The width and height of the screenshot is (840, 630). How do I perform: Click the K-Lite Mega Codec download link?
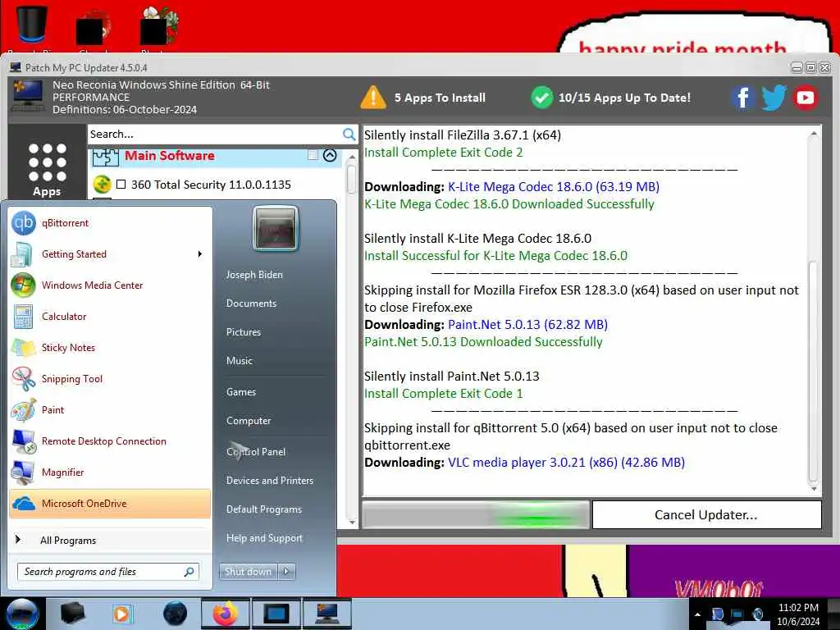click(x=553, y=186)
